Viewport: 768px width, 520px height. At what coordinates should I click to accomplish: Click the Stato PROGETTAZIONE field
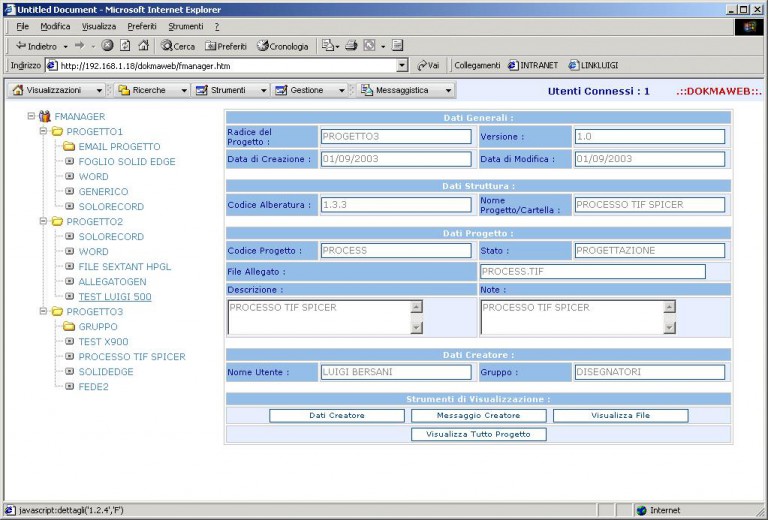click(x=649, y=250)
